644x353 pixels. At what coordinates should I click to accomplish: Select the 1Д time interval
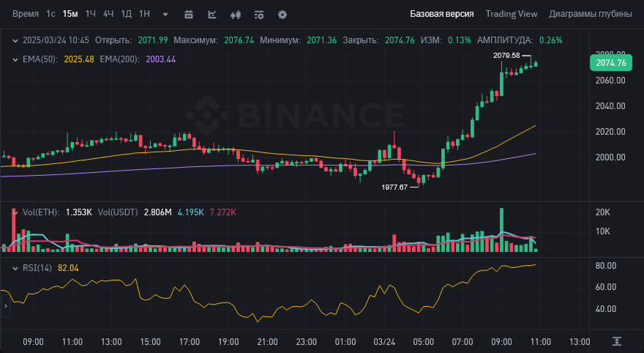126,14
